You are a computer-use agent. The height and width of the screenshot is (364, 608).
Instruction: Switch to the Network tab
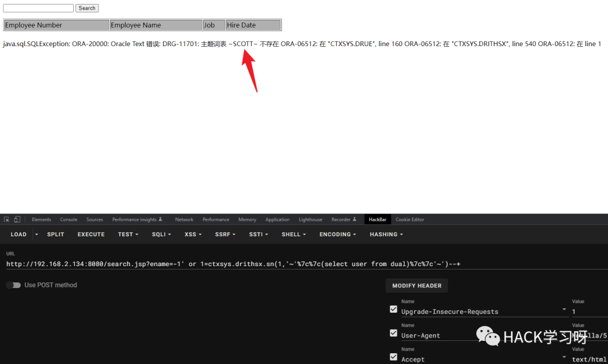(x=184, y=219)
